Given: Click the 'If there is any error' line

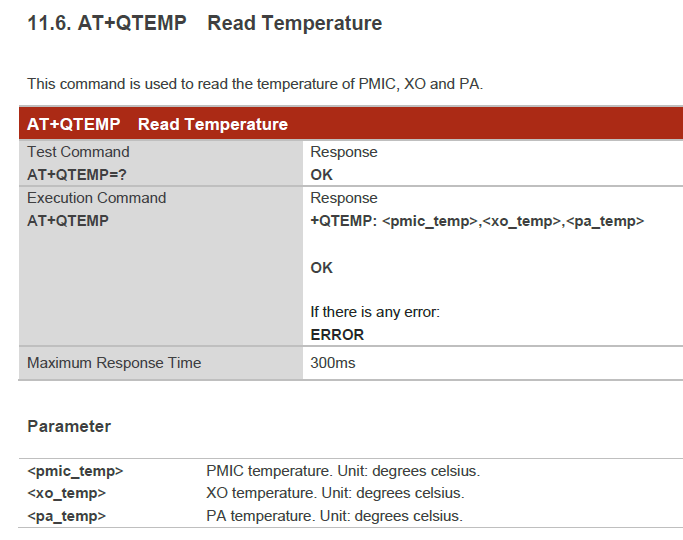Looking at the screenshot, I should point(375,312).
